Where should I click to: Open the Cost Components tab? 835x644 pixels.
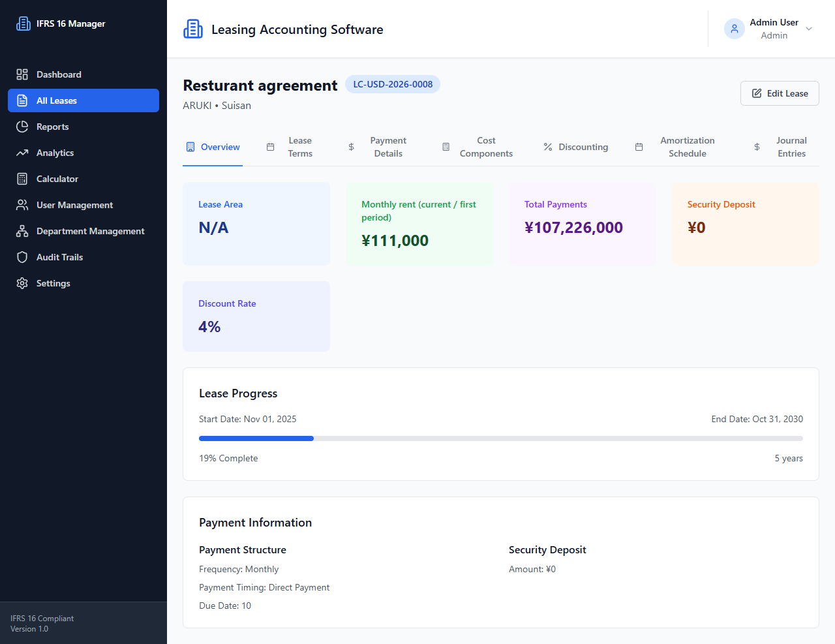(478, 147)
